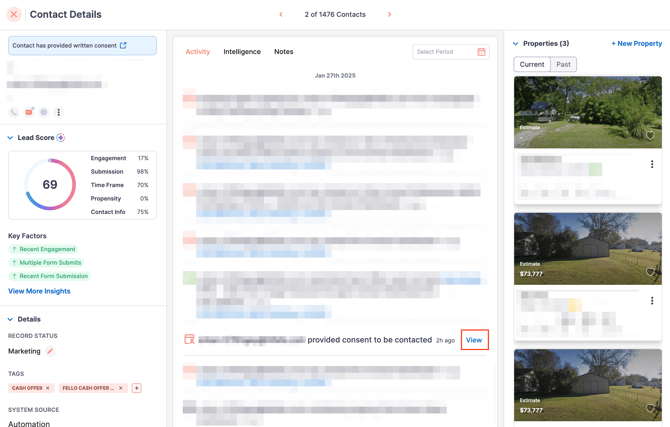This screenshot has width=670, height=427.
Task: Switch to the Intelligence tab
Action: pyautogui.click(x=242, y=52)
